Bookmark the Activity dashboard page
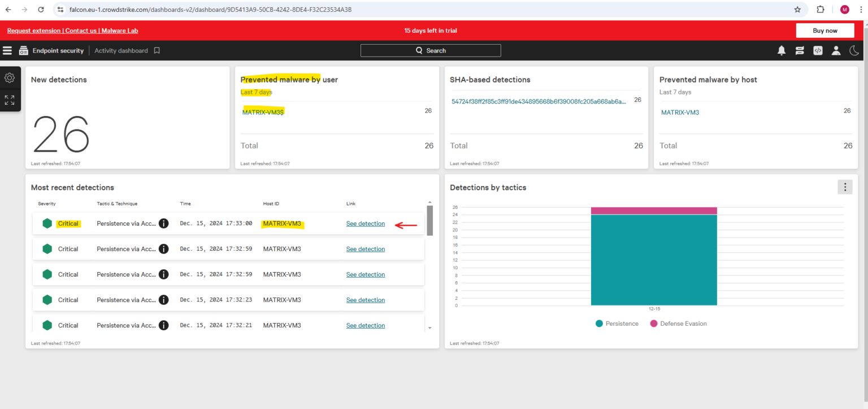The height and width of the screenshot is (409, 868). pos(157,50)
